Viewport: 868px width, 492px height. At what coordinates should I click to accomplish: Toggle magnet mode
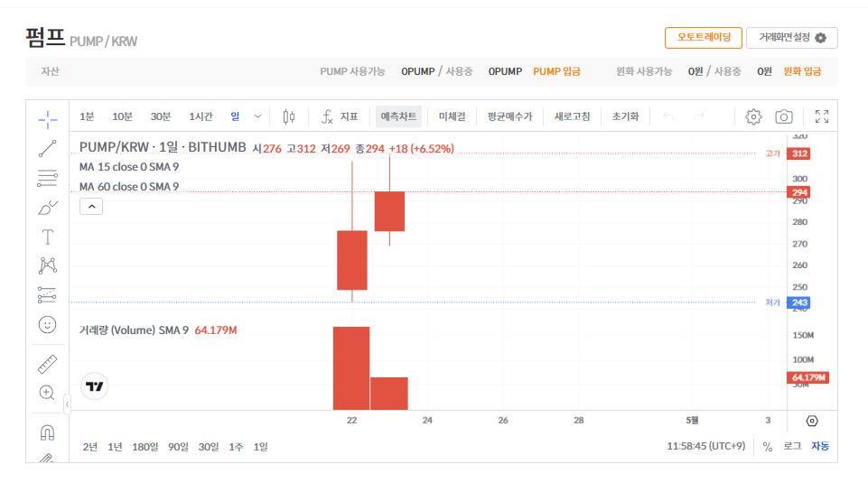coord(48,432)
